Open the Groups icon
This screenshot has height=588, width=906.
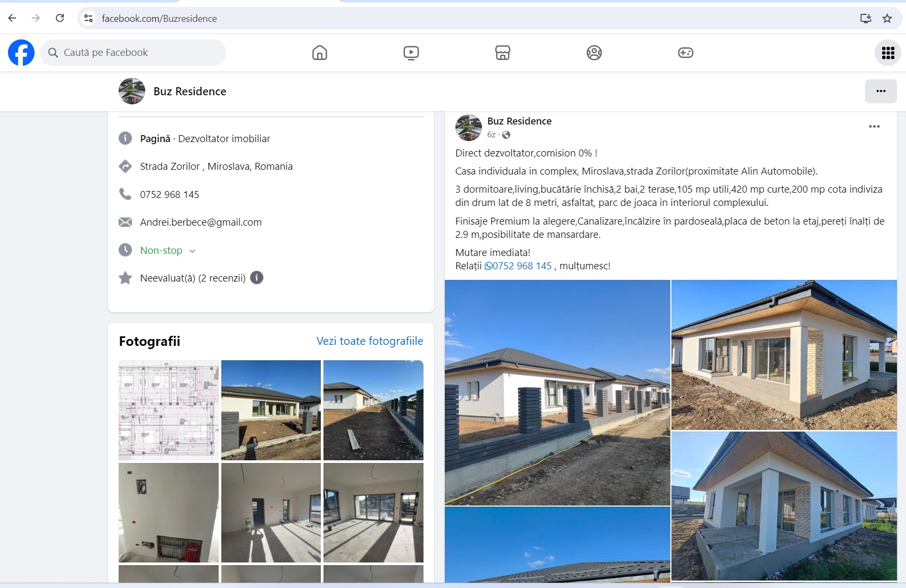coord(594,53)
